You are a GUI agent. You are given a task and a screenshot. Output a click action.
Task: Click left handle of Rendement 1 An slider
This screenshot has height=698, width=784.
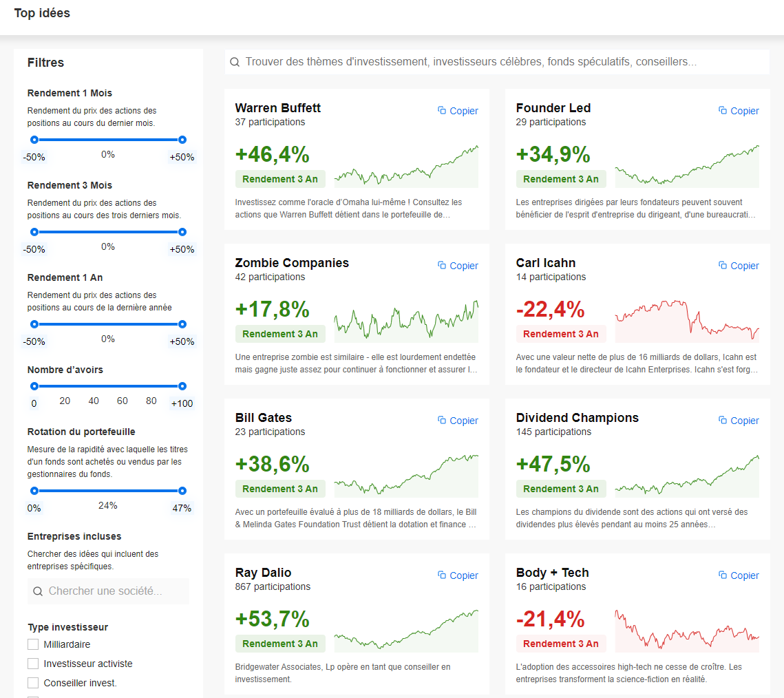[x=34, y=324]
